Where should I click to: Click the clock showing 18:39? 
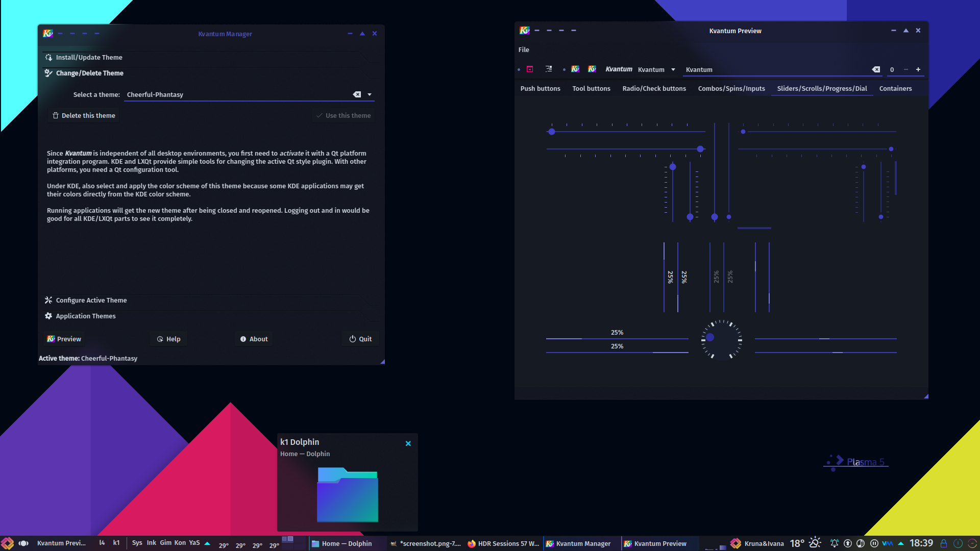point(921,543)
